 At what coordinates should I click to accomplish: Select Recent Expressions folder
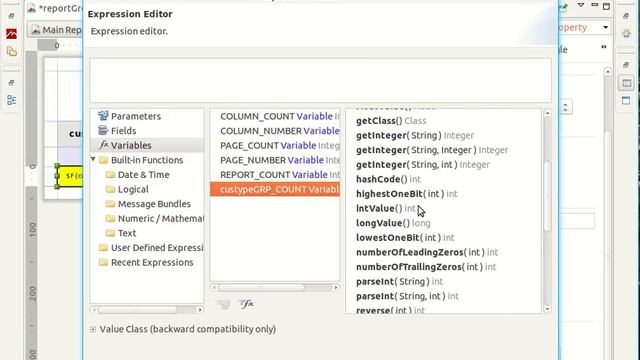pos(152,262)
